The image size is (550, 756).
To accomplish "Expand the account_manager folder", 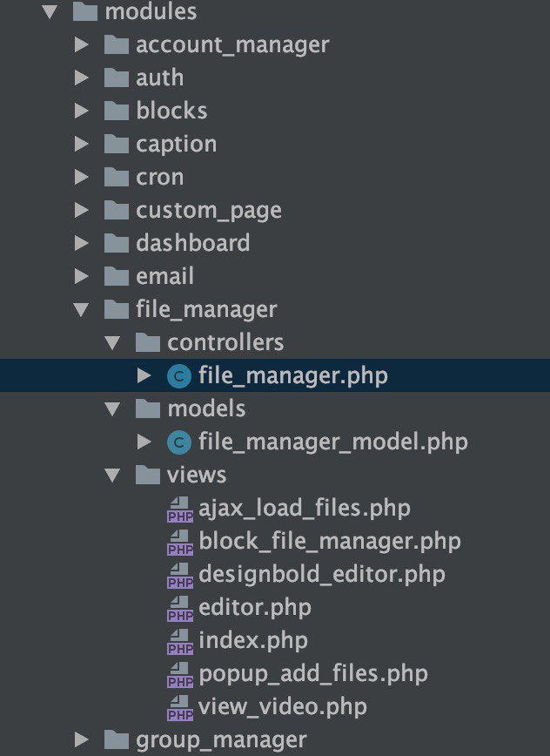I will pos(82,44).
